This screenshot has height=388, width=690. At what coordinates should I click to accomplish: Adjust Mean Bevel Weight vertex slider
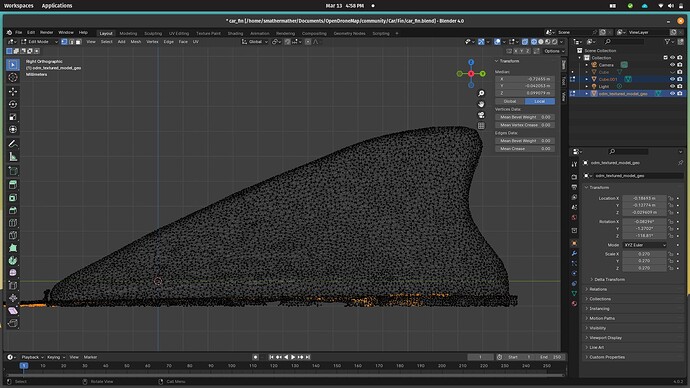[525, 117]
